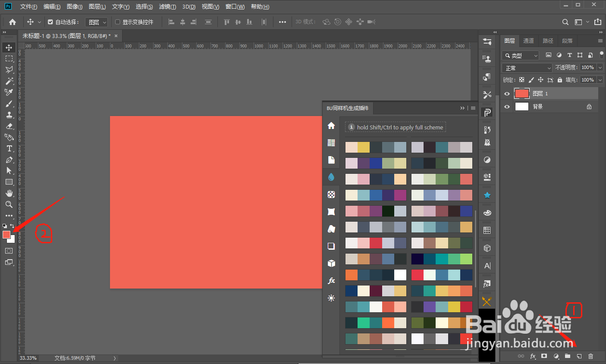Filter layers by type layers (T)
Image resolution: width=606 pixels, height=364 pixels.
(570, 55)
